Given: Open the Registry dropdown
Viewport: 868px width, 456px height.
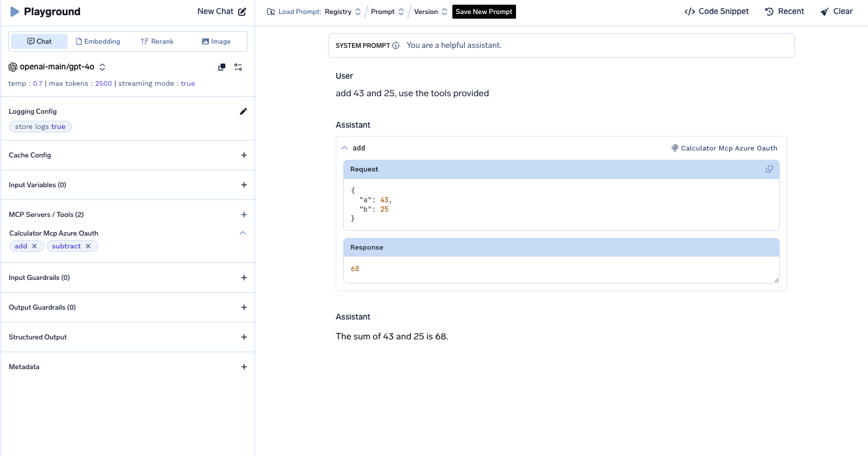Looking at the screenshot, I should pos(343,12).
